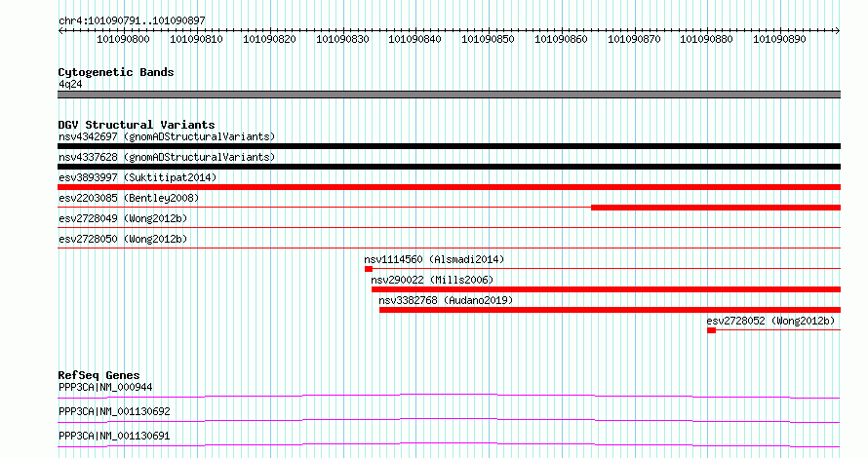This screenshot has height=458, width=868.
Task: Open variant esv2728050 (Wong2012b) label
Action: tap(123, 239)
